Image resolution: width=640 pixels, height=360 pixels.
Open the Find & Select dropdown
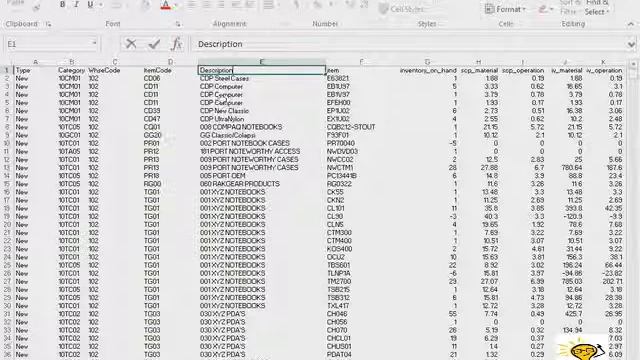pyautogui.click(x=597, y=8)
